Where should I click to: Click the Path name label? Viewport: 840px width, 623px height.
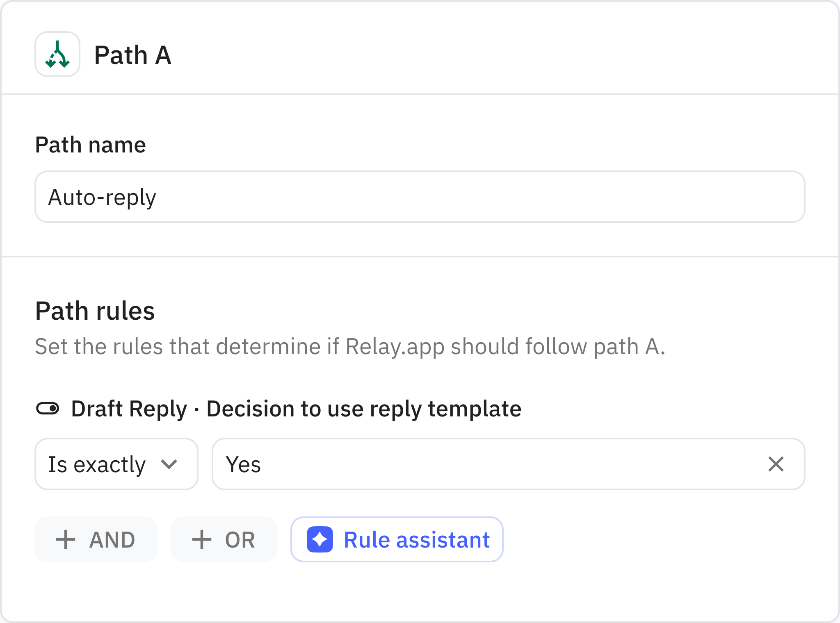pos(90,145)
